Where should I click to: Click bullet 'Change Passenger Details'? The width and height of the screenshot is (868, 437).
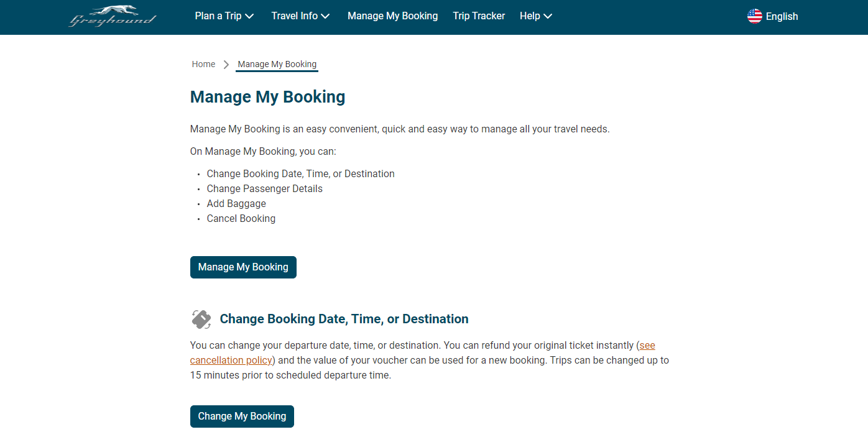pyautogui.click(x=265, y=189)
